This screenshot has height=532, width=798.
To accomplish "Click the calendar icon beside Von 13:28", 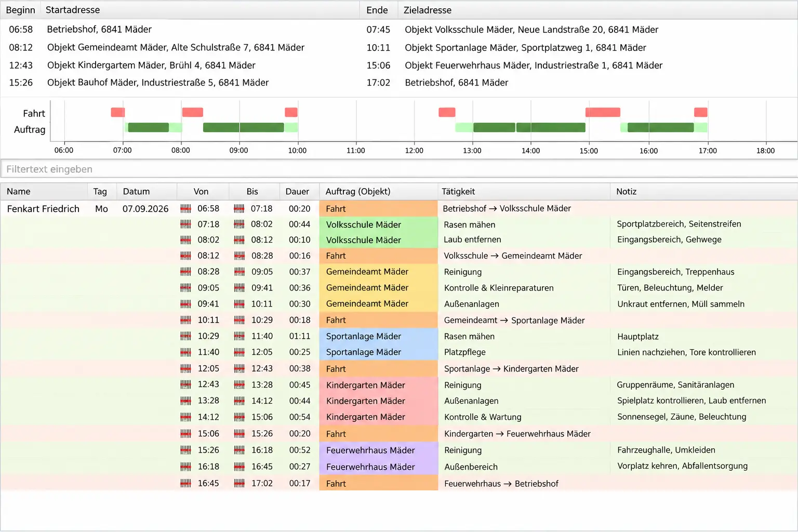I will pyautogui.click(x=185, y=401).
